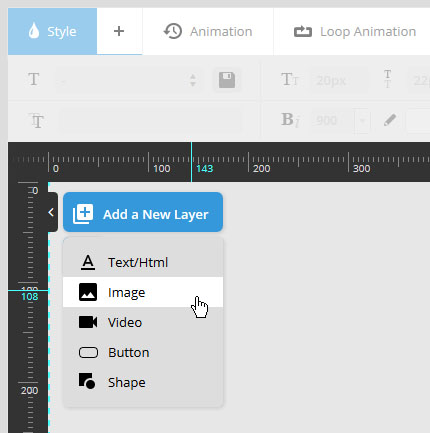
Task: Open the font style preset dropdown
Action: pos(128,80)
